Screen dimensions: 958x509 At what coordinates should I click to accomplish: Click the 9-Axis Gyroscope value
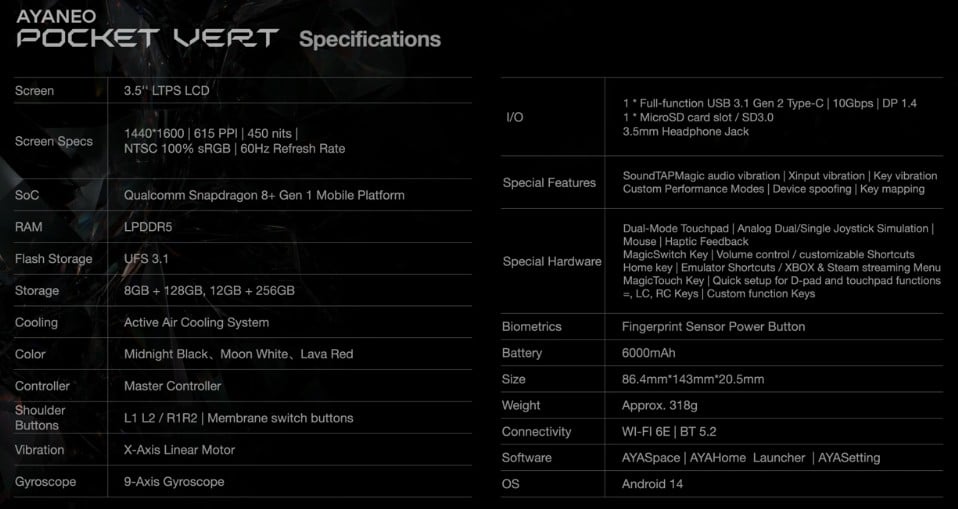[x=174, y=482]
